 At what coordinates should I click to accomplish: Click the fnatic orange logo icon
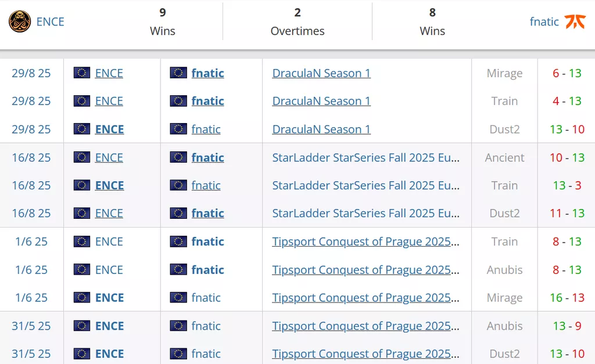point(575,21)
